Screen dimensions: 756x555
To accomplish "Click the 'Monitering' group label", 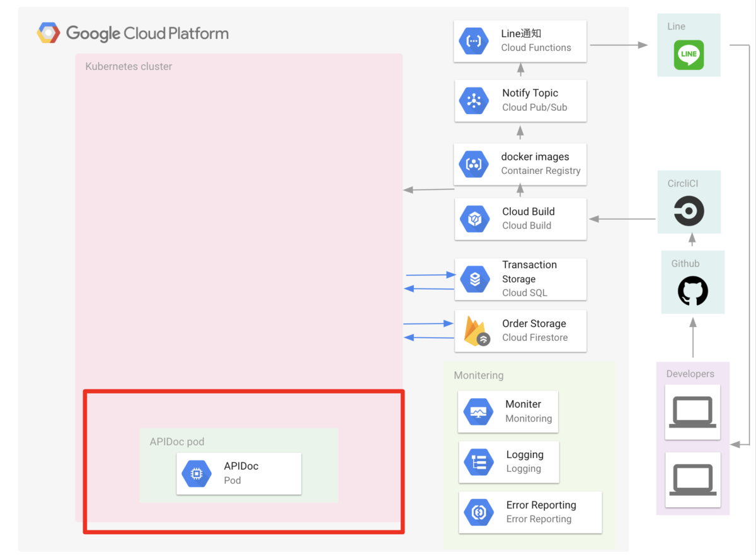I will click(479, 375).
